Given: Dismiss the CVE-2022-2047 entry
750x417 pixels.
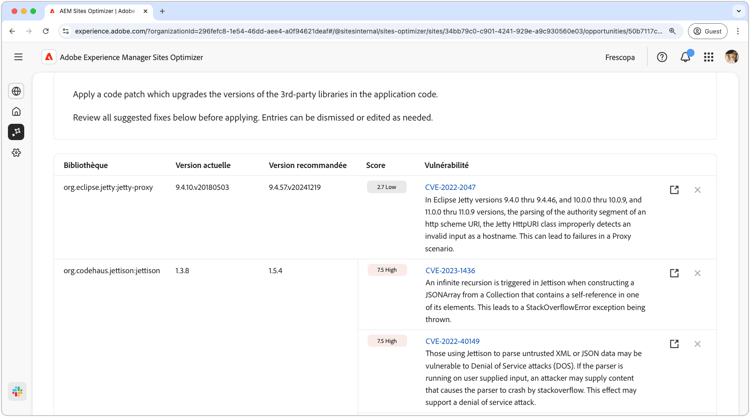Looking at the screenshot, I should click(x=697, y=190).
